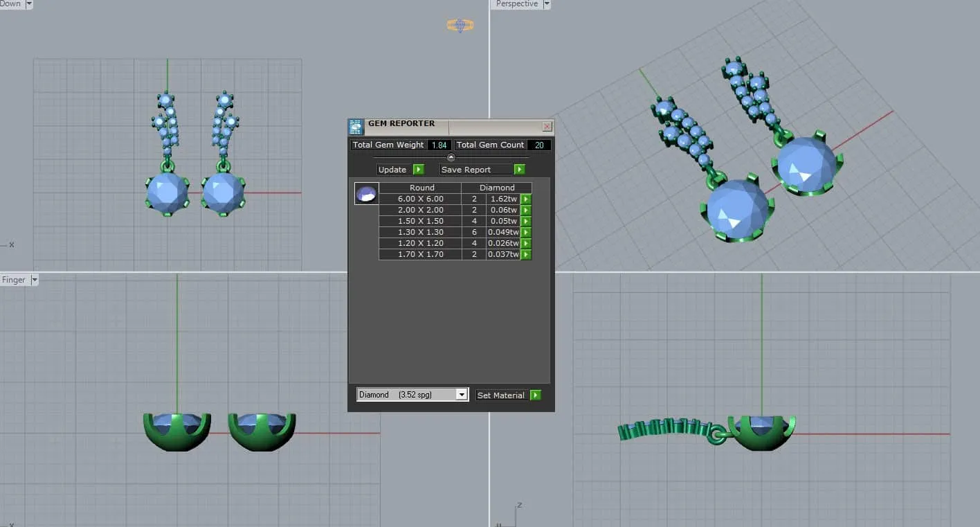Image resolution: width=980 pixels, height=527 pixels.
Task: Click the Update button label
Action: pos(392,170)
